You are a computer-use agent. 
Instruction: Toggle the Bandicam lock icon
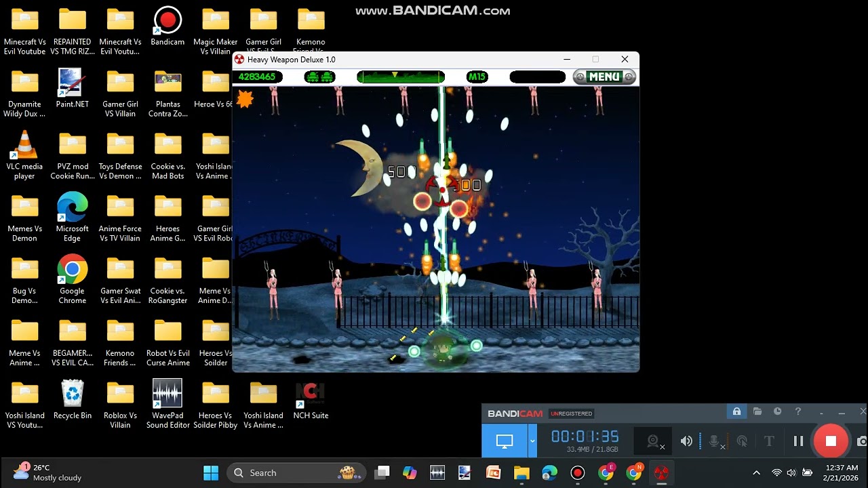point(736,411)
